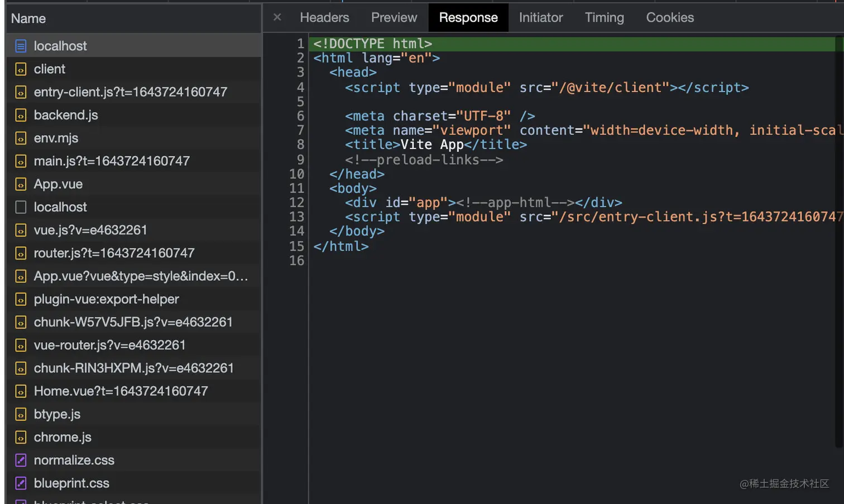This screenshot has width=844, height=504.
Task: Click the script icon beside chrome.js
Action: (21, 438)
